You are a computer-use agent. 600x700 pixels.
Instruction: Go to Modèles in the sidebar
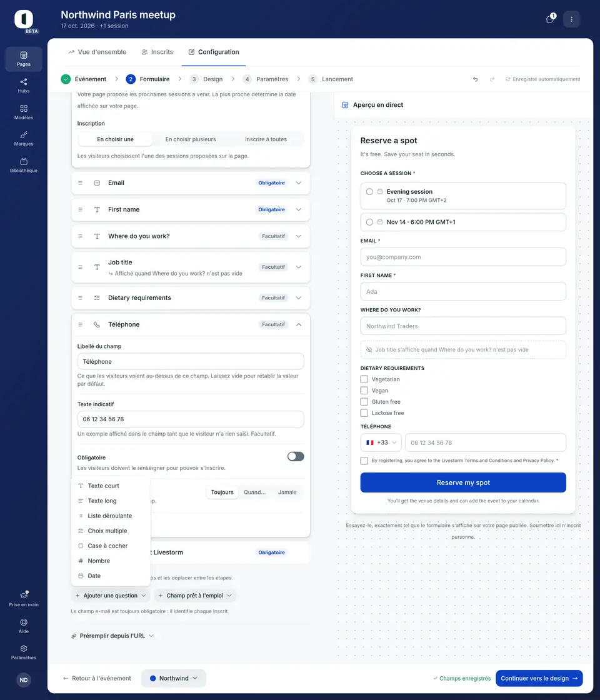(24, 112)
